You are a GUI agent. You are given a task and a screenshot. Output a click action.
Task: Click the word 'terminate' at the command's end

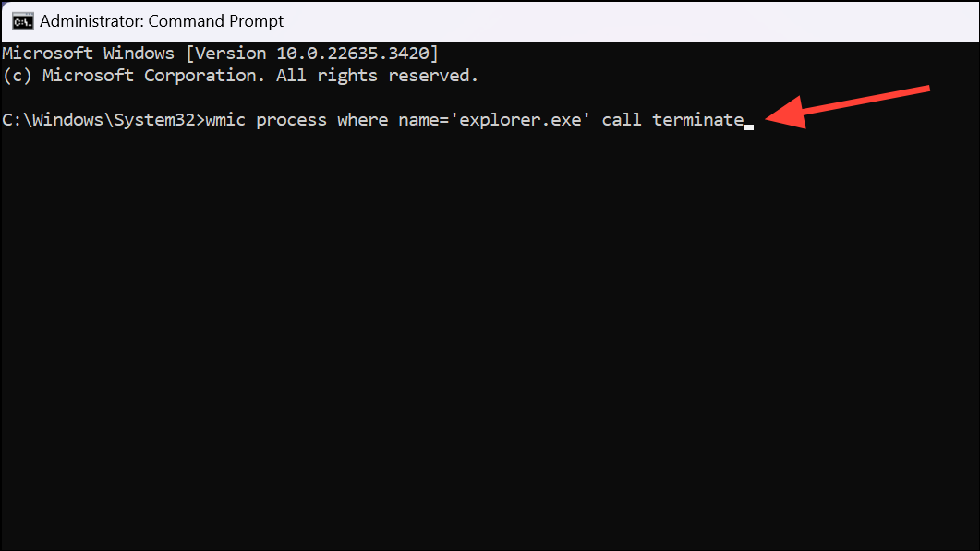(699, 119)
